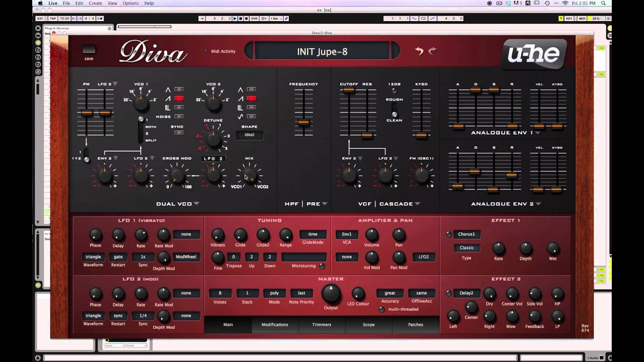
Task: Undo the last Diva parameter change
Action: pos(419,51)
